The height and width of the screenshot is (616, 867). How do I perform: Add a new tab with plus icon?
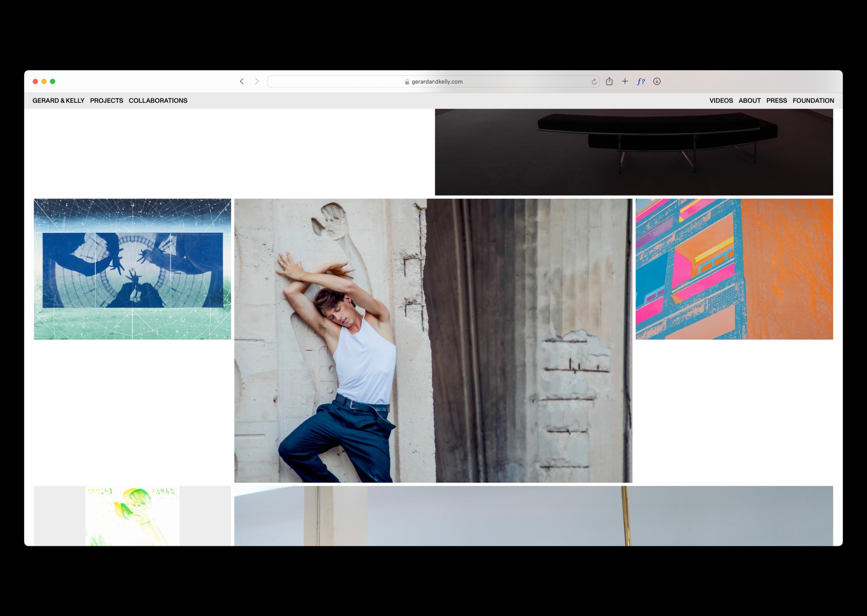tap(625, 81)
